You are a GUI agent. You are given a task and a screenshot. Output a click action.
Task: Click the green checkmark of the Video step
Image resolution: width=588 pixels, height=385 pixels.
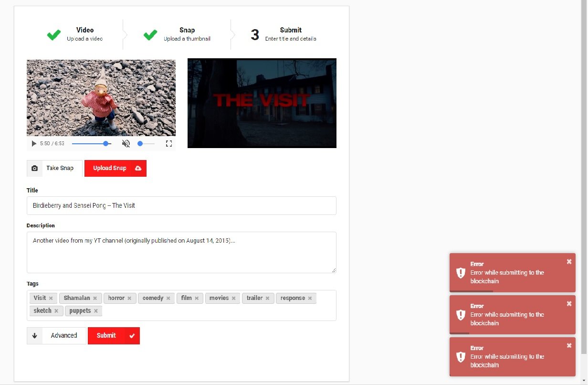point(53,35)
